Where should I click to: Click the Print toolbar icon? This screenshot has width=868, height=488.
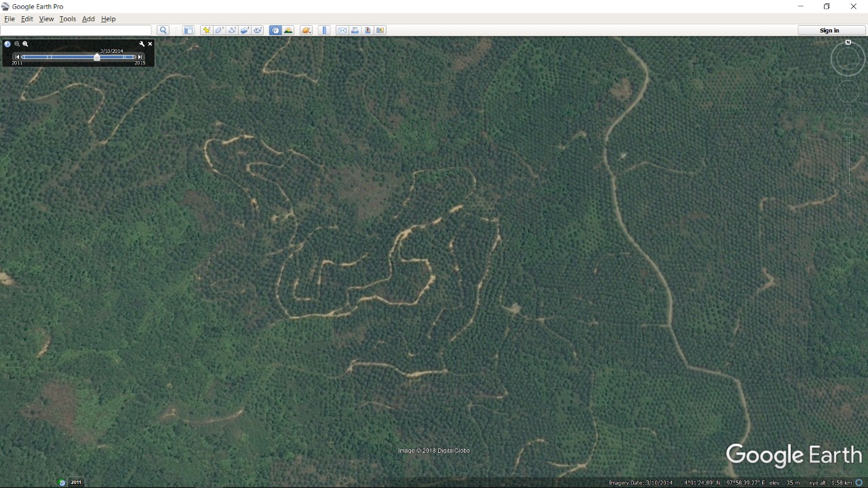point(355,30)
